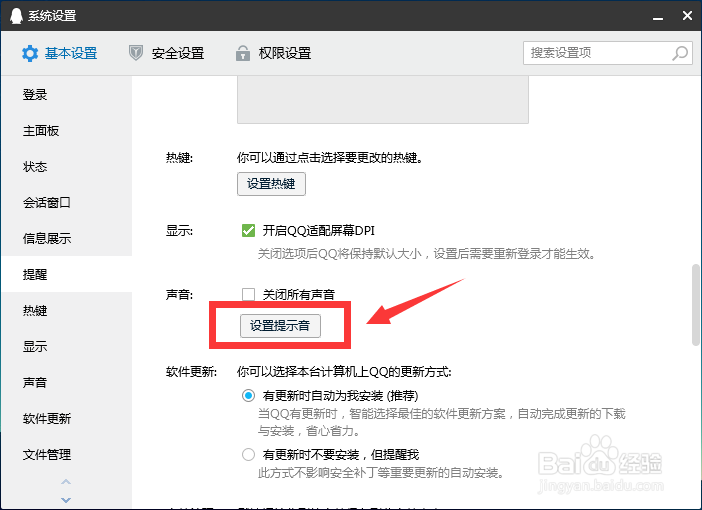Select 提醒 sidebar item
This screenshot has width=702, height=510.
[x=66, y=274]
